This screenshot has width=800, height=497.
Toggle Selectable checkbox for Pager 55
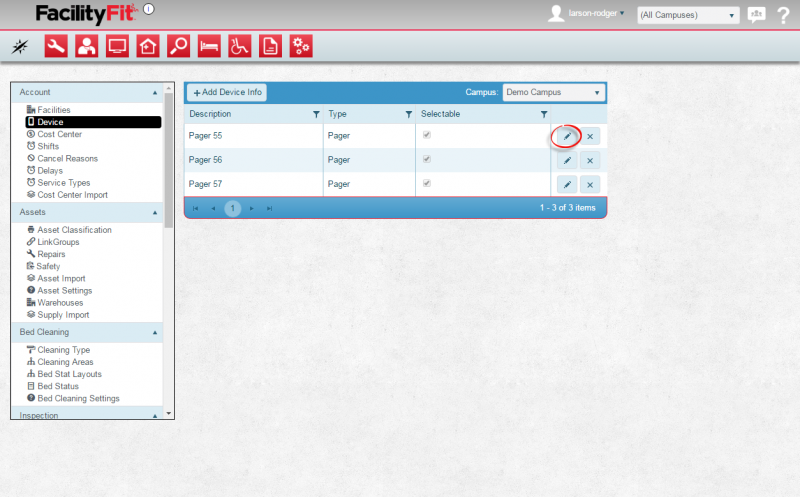point(427,135)
